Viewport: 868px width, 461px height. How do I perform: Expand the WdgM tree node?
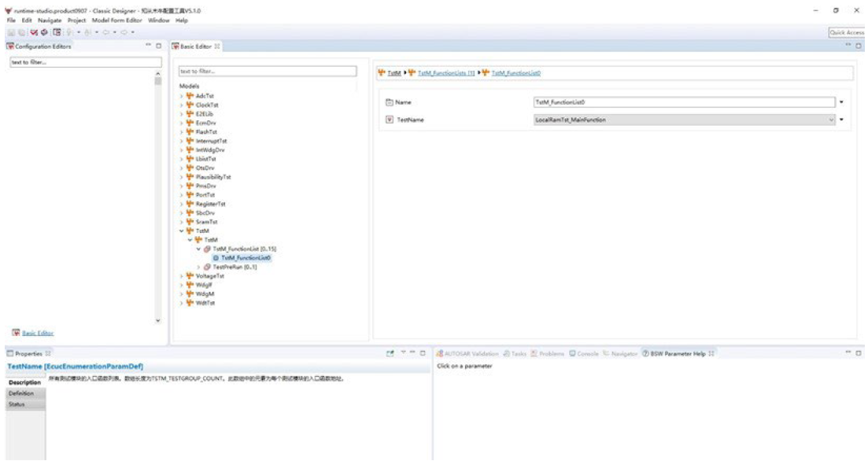click(181, 293)
